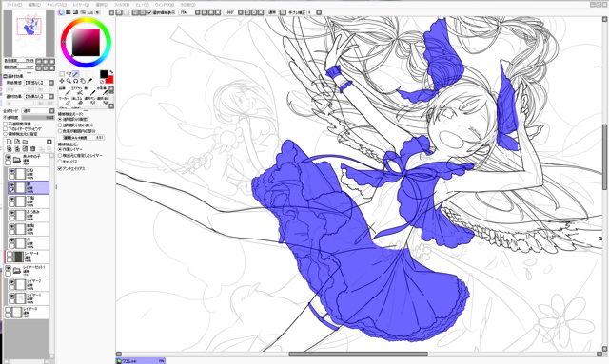This screenshot has height=364, width=609.
Task: Select the レイヤー3 layer
Action: (x=27, y=312)
